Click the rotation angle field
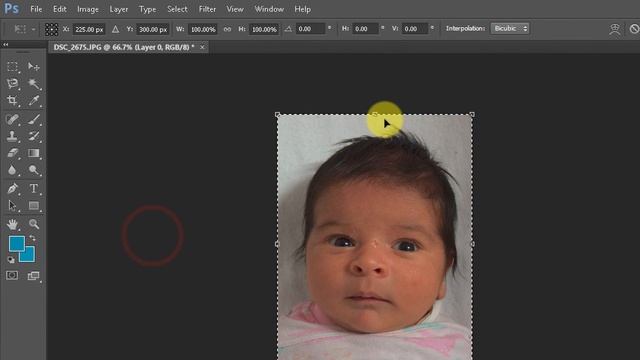This screenshot has width=640, height=360. [310, 29]
